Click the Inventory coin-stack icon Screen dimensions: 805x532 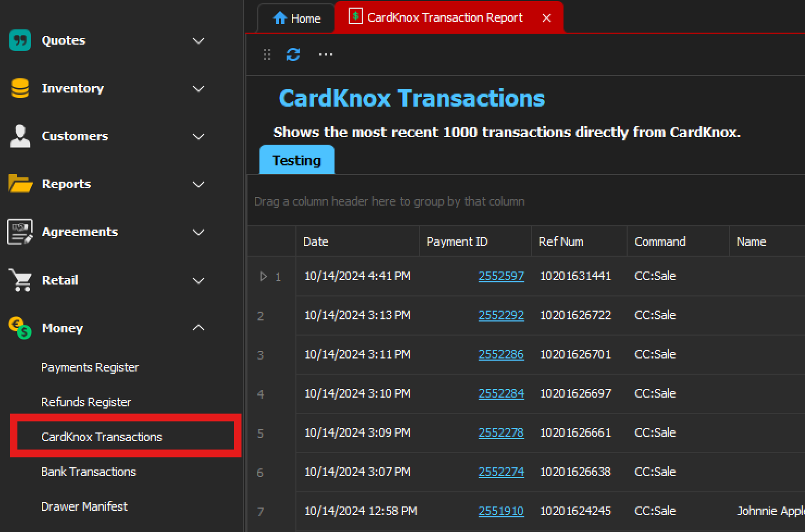coord(20,88)
